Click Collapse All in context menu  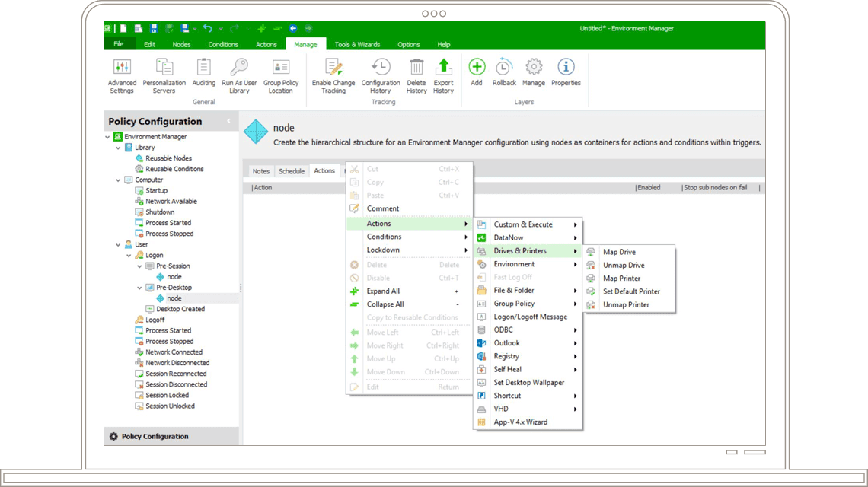[410, 304]
